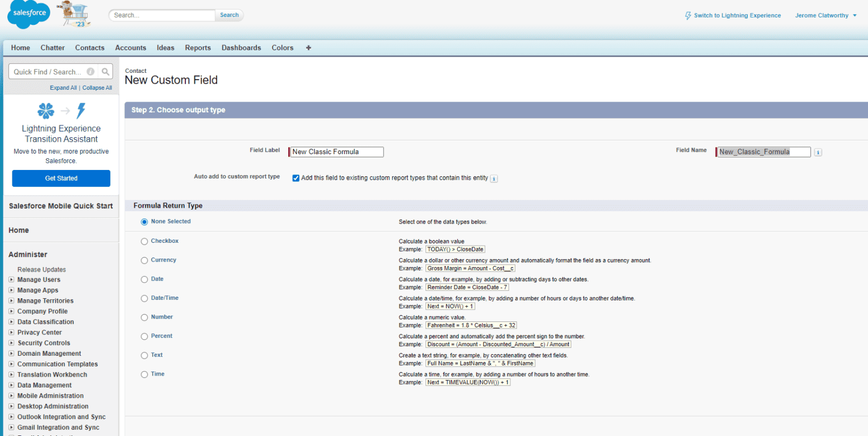Click the Salesforce cloud logo

coord(28,15)
